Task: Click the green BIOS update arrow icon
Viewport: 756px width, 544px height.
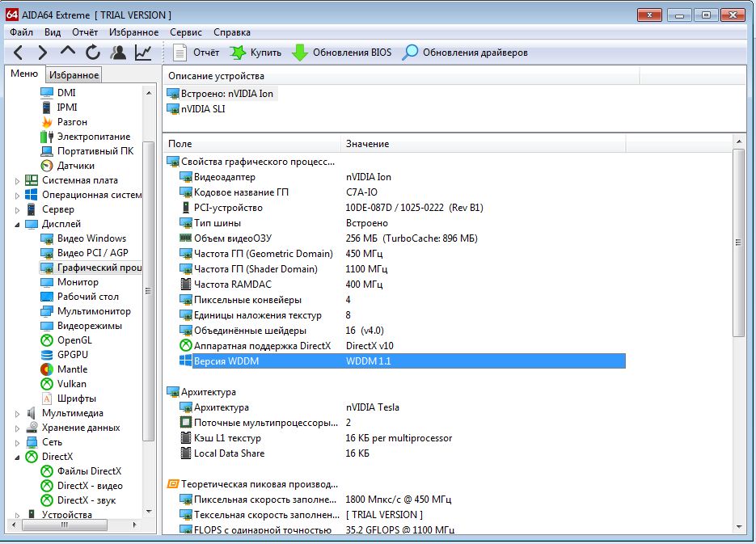Action: click(x=299, y=53)
